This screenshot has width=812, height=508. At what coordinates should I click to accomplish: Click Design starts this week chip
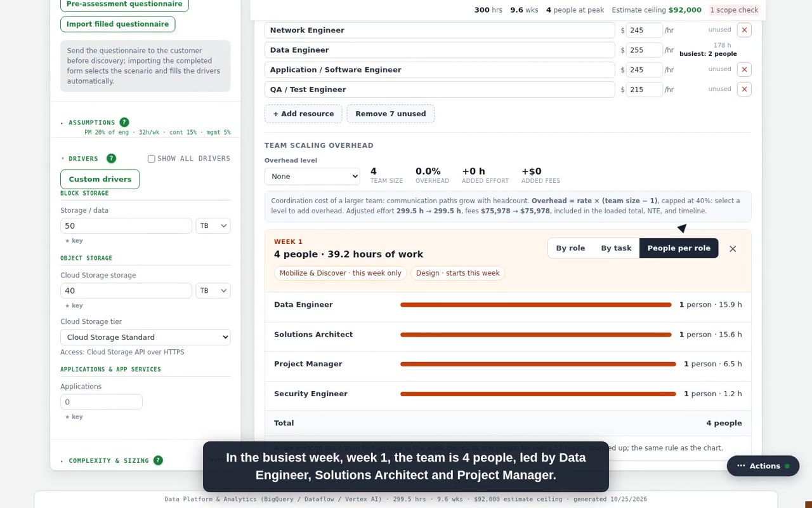tap(457, 273)
